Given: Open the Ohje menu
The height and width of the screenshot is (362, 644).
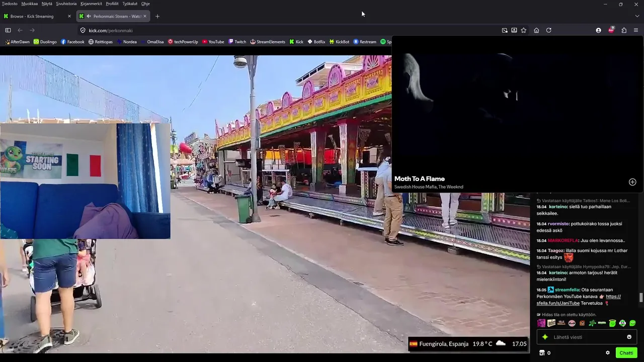Looking at the screenshot, I should coord(145,4).
